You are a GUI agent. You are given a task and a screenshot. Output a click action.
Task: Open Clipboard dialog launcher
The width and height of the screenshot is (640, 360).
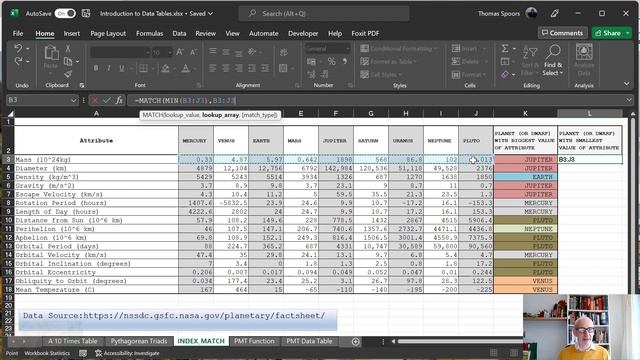pos(82,85)
